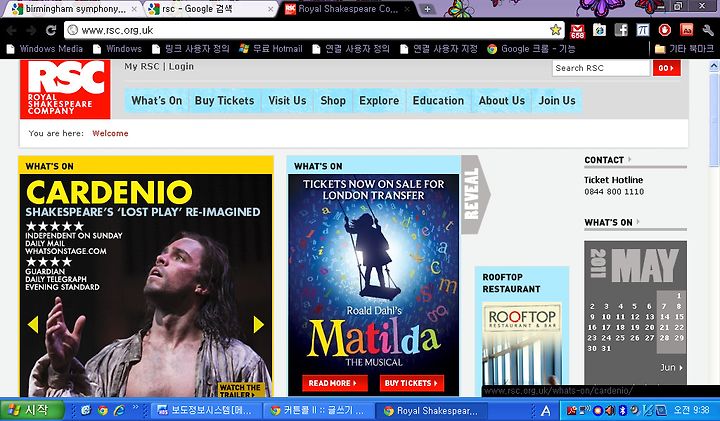Switch to Royal Shakespeare taskbar window
This screenshot has height=421, width=720.
tap(431, 410)
